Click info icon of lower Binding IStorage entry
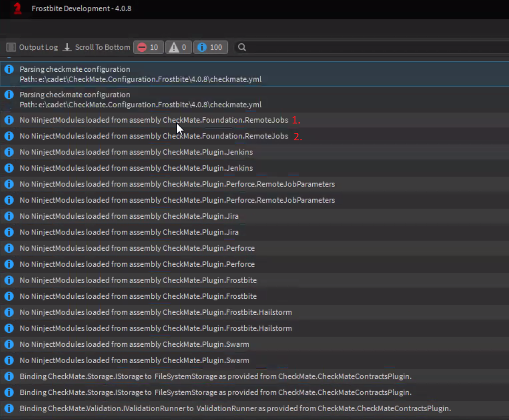Viewport: 509px width, 420px height. point(9,392)
